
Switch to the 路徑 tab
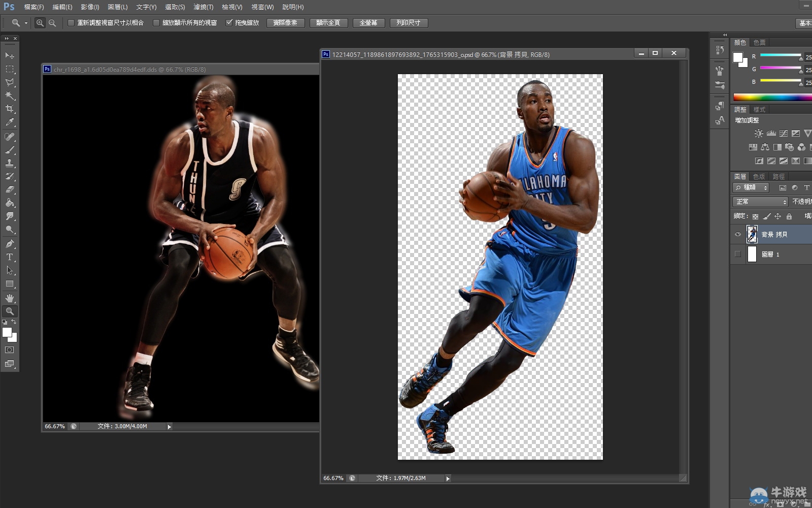(x=779, y=176)
